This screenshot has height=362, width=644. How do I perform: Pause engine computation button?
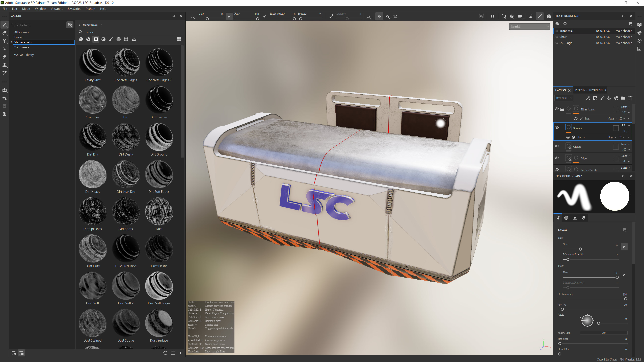coord(493,16)
